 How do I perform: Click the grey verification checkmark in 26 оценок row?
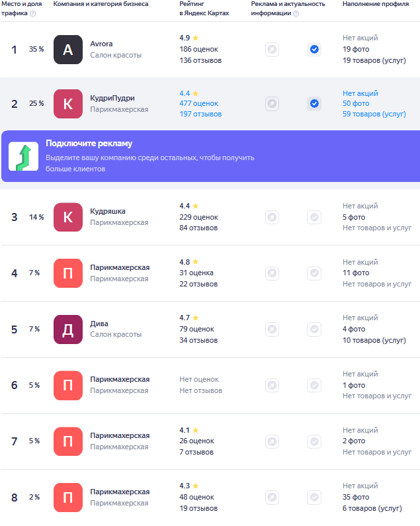[314, 441]
